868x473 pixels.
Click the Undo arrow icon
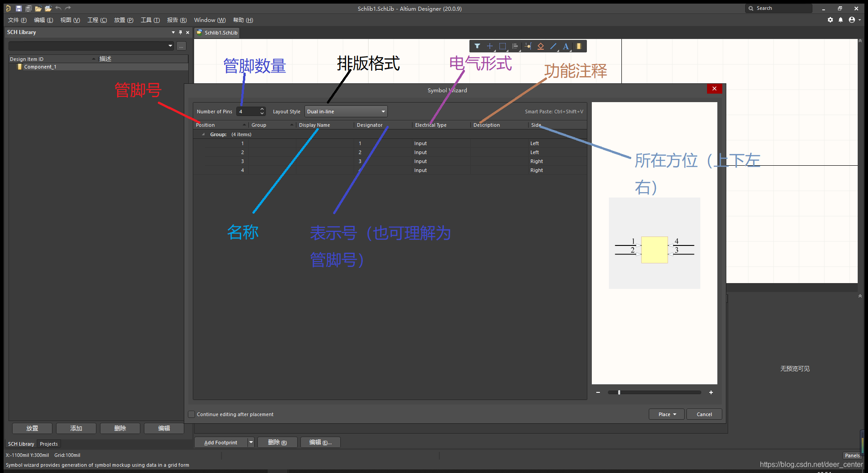pos(58,8)
